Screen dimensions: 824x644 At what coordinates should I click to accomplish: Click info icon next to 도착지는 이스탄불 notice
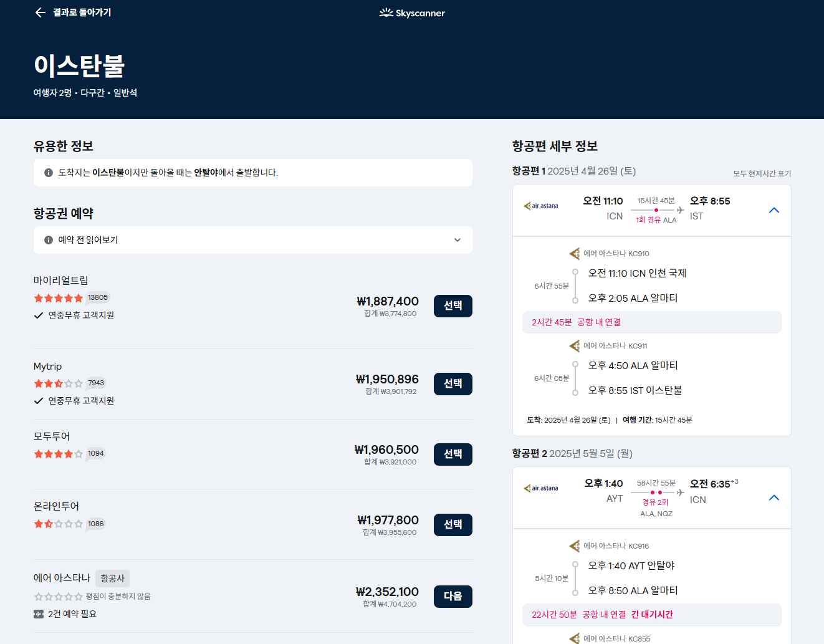click(49, 173)
